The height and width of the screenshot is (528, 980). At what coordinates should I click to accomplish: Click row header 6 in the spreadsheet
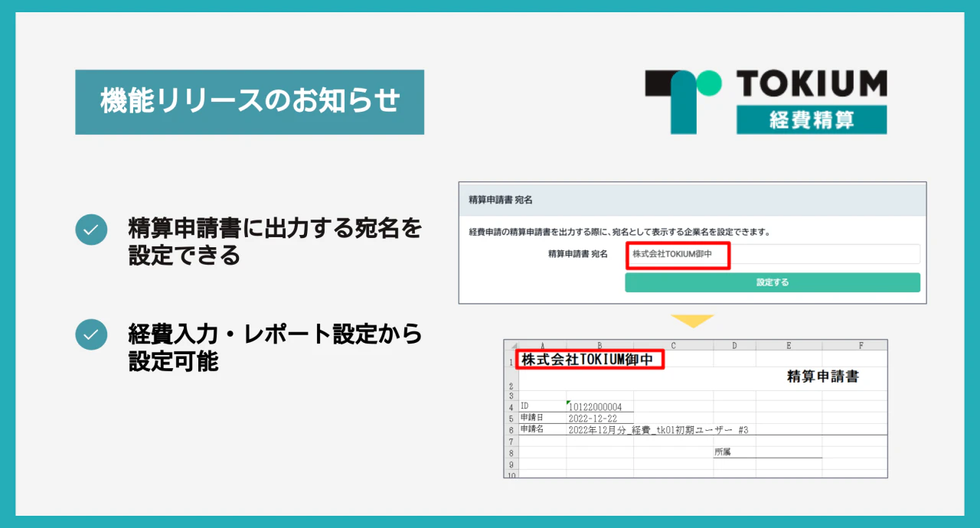[x=511, y=430]
